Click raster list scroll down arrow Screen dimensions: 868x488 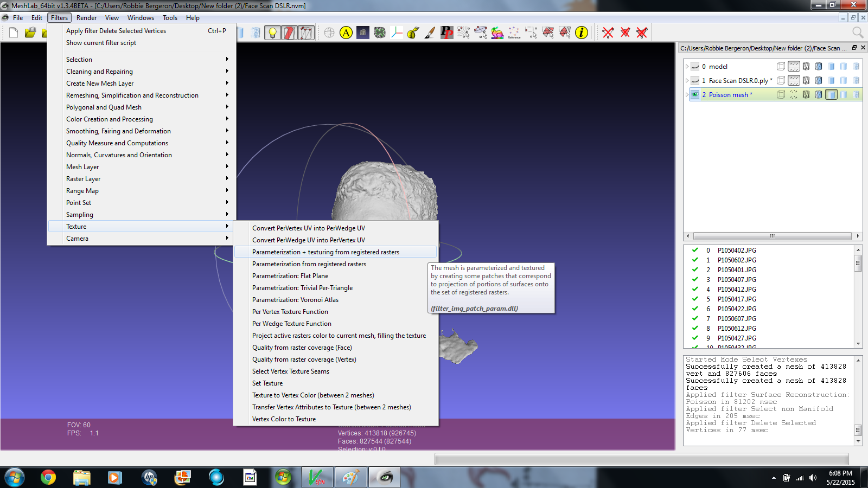point(858,343)
